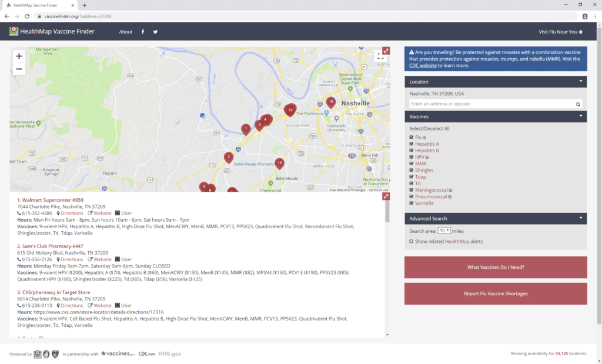
Task: Open Chrome three-dot menu
Action: 595,16
